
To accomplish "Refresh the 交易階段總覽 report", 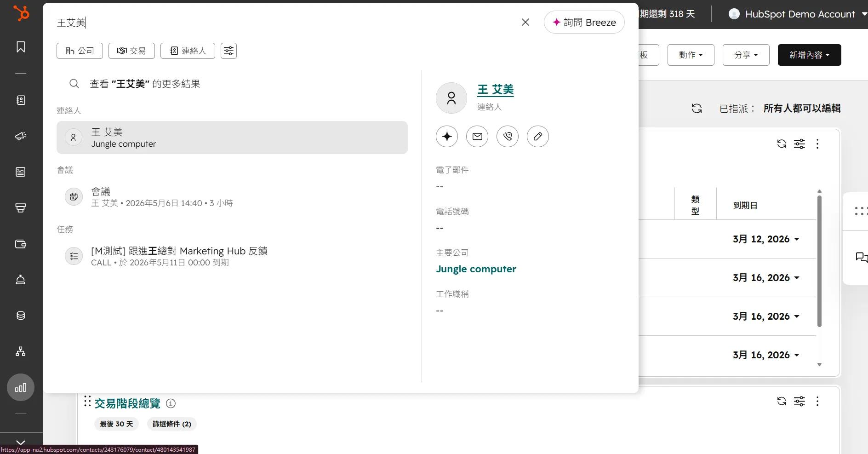I will pyautogui.click(x=782, y=401).
